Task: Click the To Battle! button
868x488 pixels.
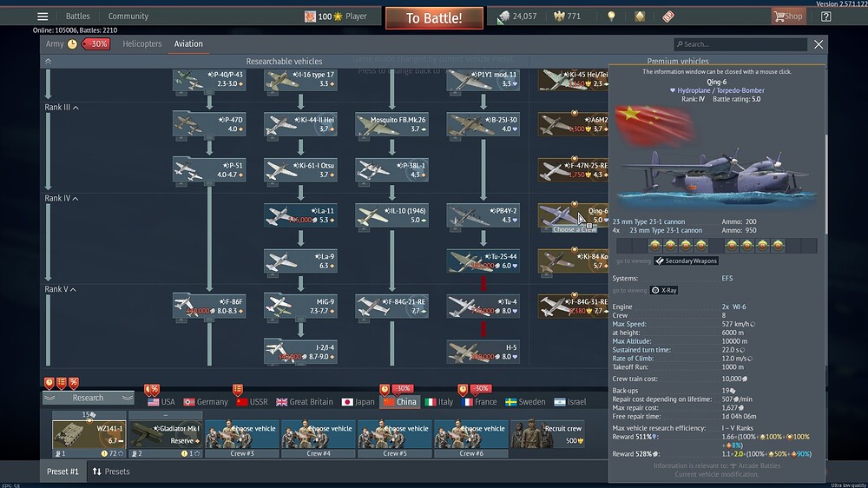Action: coord(434,18)
